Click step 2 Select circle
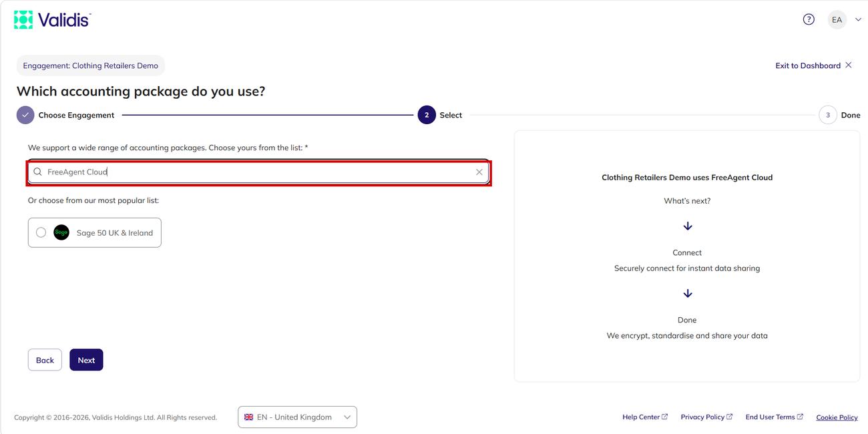Screen dimensions: 868x434 [427, 115]
